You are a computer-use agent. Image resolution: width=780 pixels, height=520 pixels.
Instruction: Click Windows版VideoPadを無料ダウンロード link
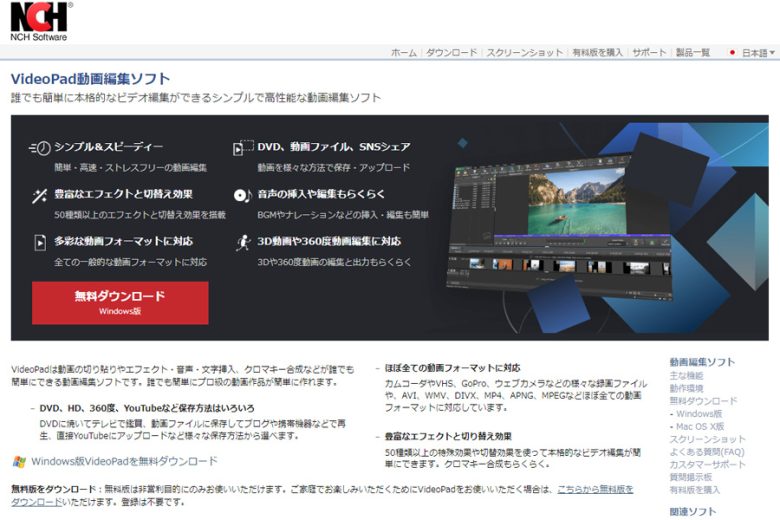(x=124, y=461)
